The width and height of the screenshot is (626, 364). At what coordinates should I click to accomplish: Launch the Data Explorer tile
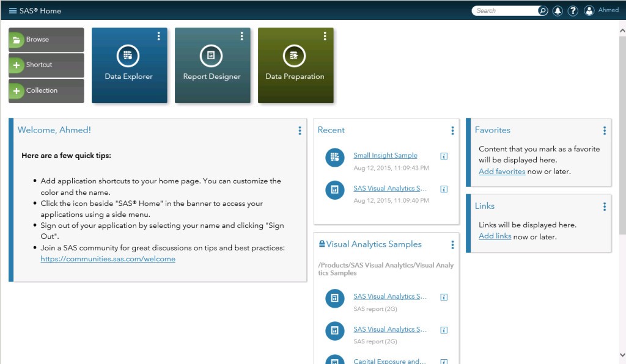click(128, 65)
